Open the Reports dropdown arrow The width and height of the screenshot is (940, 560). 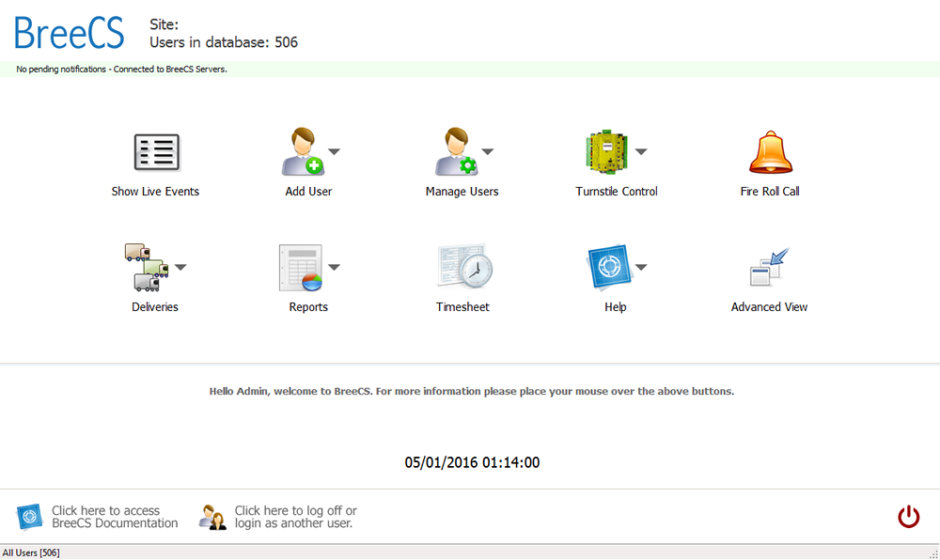pyautogui.click(x=334, y=268)
